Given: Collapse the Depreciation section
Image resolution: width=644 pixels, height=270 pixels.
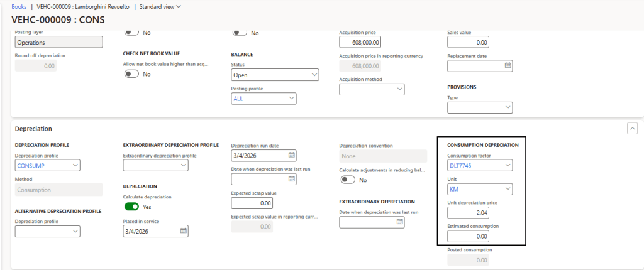Looking at the screenshot, I should tap(632, 128).
